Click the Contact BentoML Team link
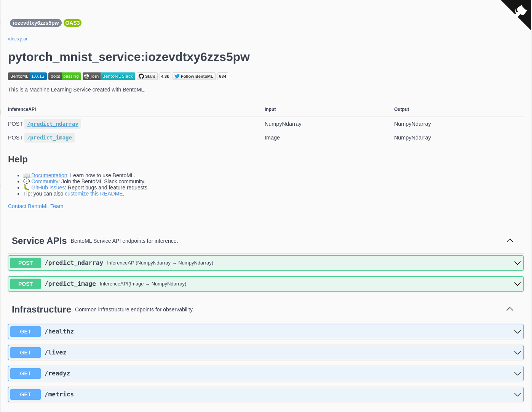 point(35,206)
